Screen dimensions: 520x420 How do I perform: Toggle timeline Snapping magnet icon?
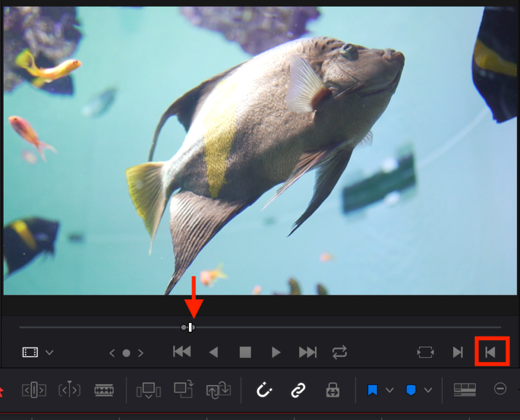click(264, 390)
